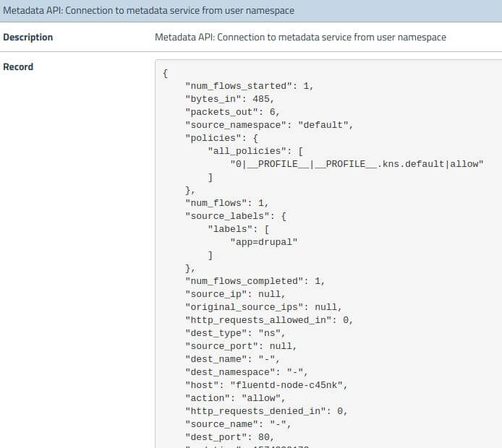
Task: Click the __PROFILE__.kns.default|allow policy string
Action: click(357, 164)
